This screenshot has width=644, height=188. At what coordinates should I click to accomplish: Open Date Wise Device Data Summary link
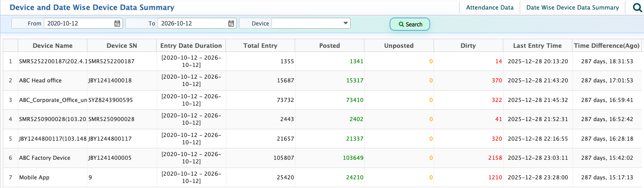[x=572, y=7]
